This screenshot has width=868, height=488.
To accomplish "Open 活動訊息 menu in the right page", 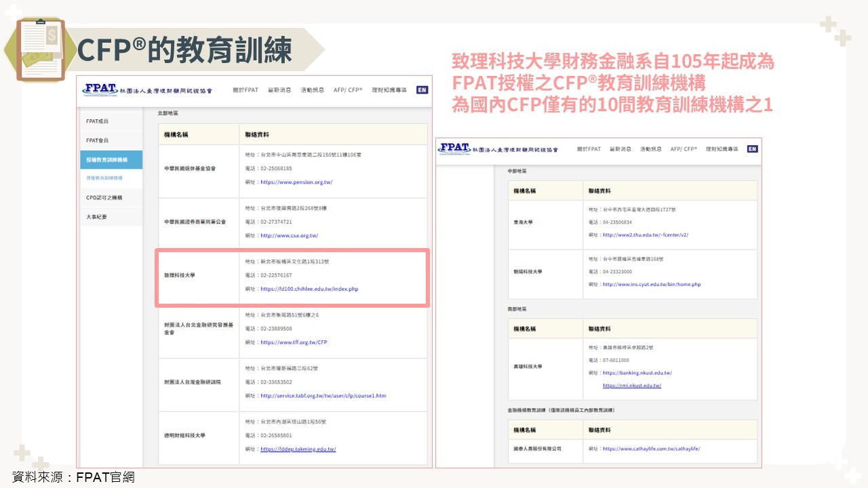I will pos(651,149).
